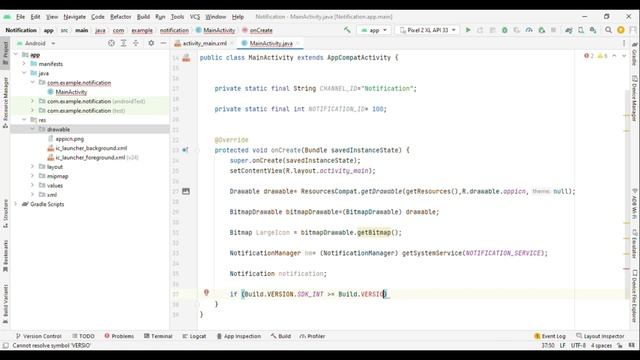Expand the layout folder
Viewport: 640px width, 360px height.
click(x=32, y=167)
